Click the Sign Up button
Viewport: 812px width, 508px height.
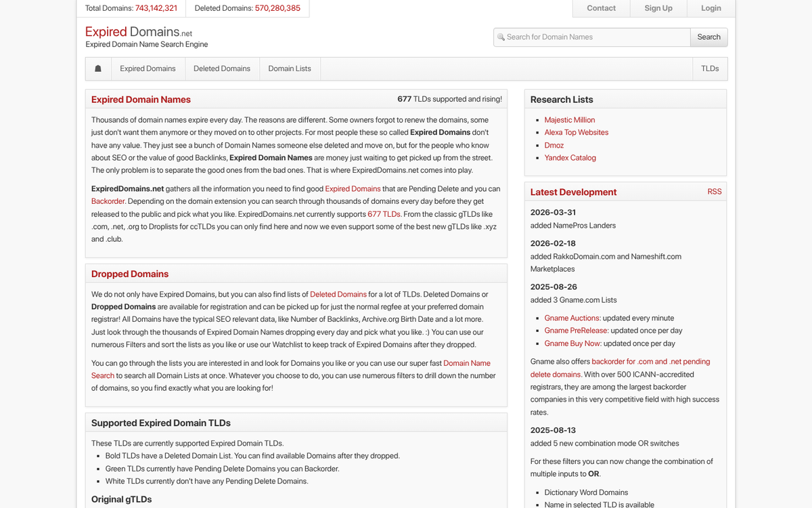(658, 8)
